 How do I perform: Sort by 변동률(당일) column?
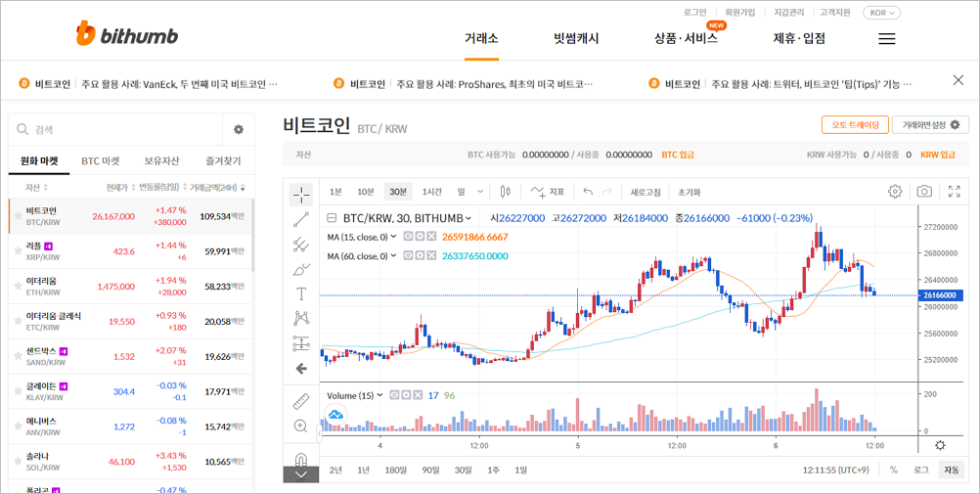(x=162, y=188)
